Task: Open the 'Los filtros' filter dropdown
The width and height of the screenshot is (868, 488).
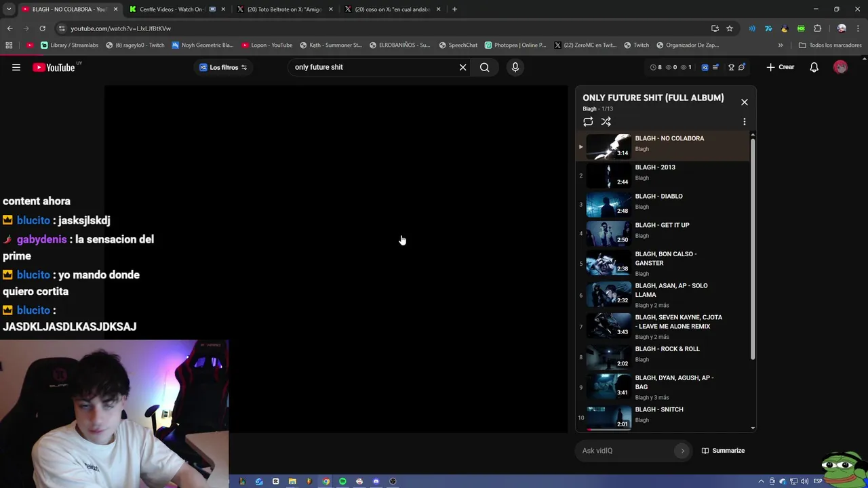Action: point(223,67)
